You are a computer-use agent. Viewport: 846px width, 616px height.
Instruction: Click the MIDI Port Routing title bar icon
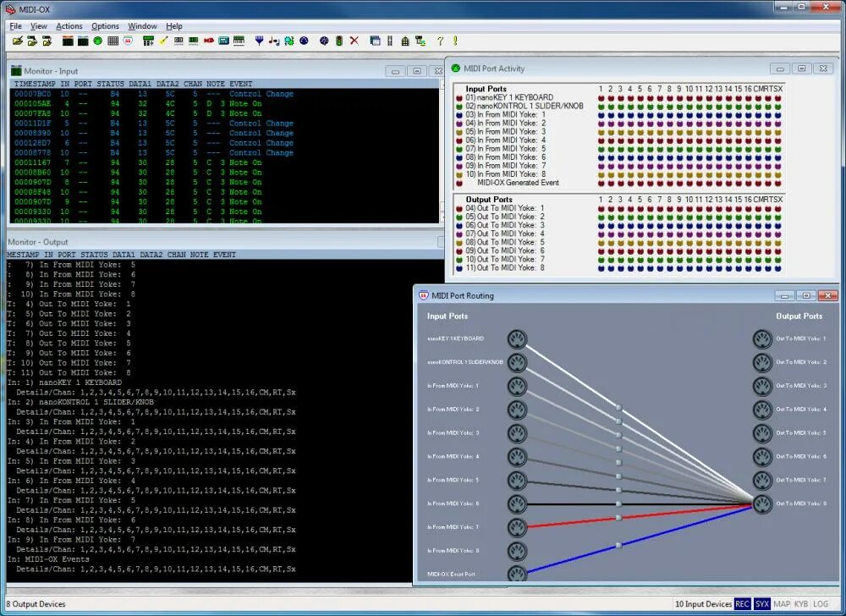(424, 295)
